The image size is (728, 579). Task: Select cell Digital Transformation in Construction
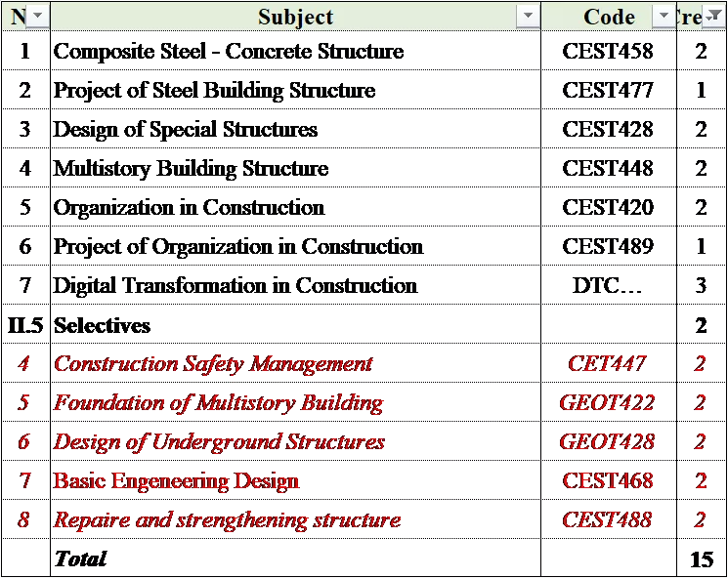tap(295, 285)
